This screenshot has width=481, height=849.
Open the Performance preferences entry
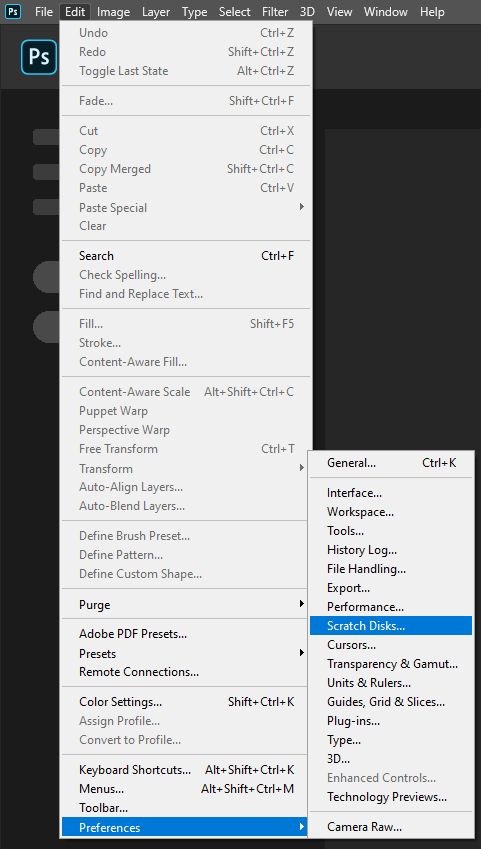coord(391,607)
